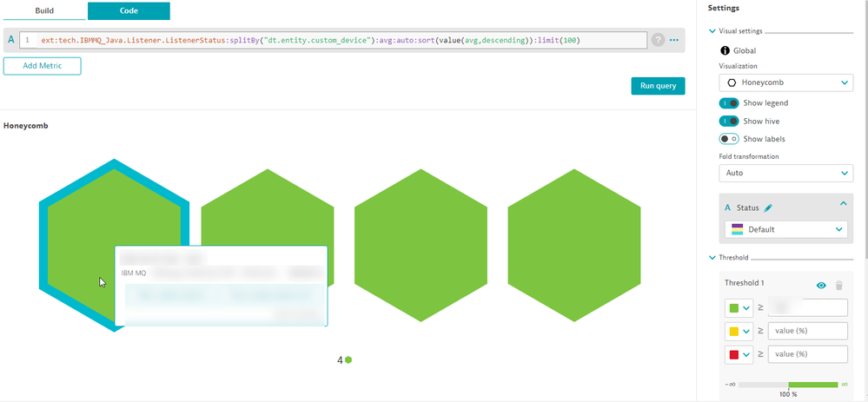
Task: Open the metric row more options ellipsis
Action: click(x=674, y=40)
